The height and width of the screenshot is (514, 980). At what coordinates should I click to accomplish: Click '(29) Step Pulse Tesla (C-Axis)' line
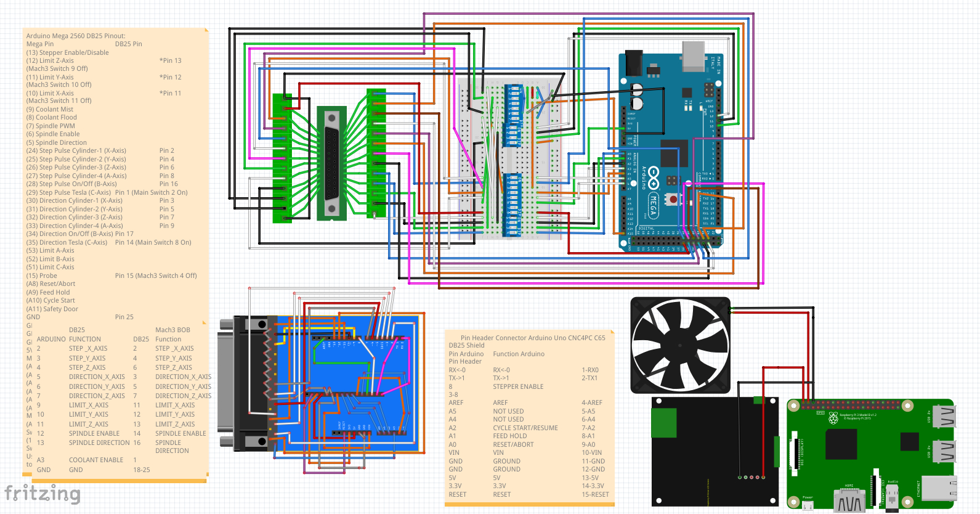click(x=69, y=192)
